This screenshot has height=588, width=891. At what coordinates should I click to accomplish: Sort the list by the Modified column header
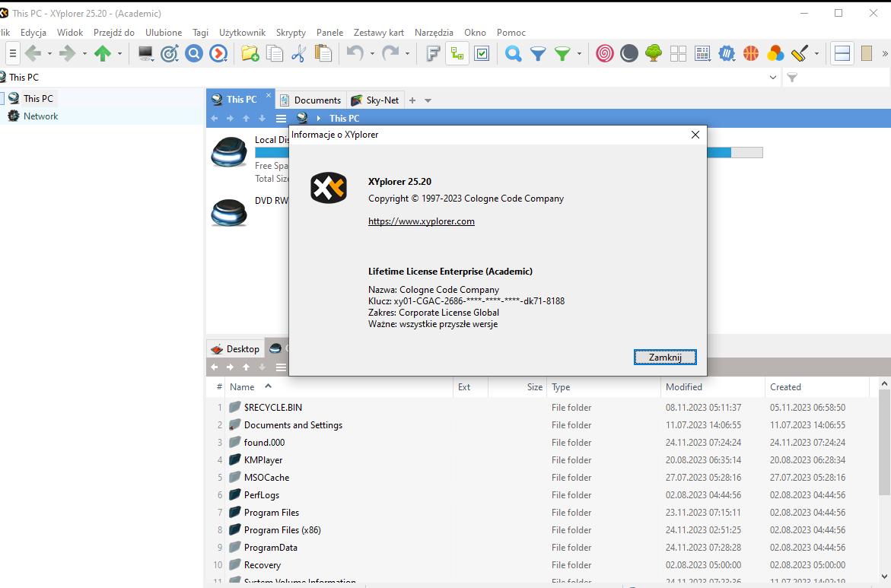[x=713, y=387]
